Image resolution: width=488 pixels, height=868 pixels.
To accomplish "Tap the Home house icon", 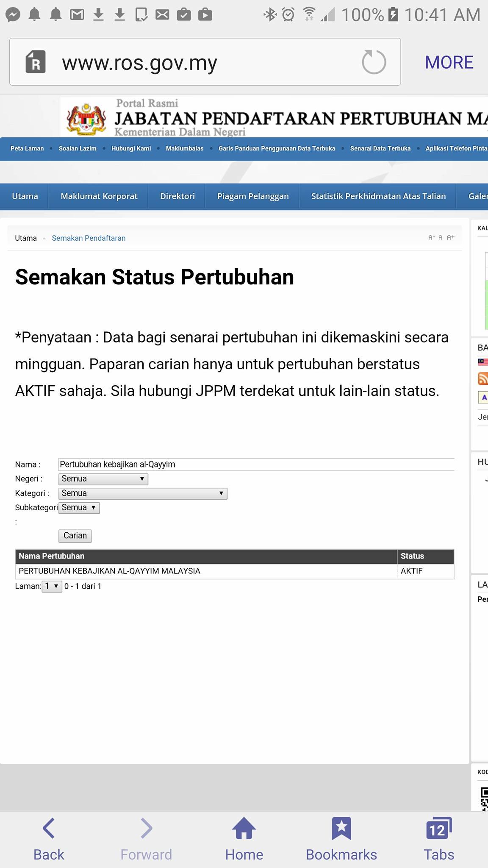I will click(x=244, y=828).
